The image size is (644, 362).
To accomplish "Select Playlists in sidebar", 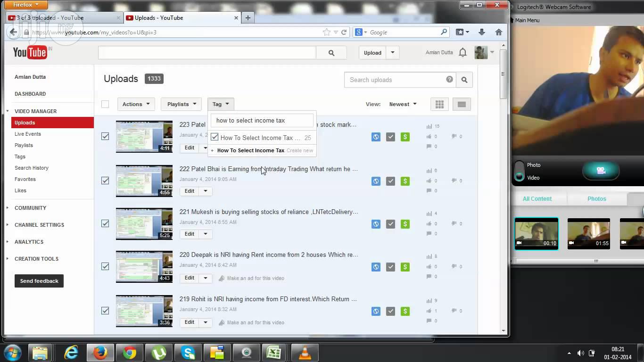I will click(24, 145).
